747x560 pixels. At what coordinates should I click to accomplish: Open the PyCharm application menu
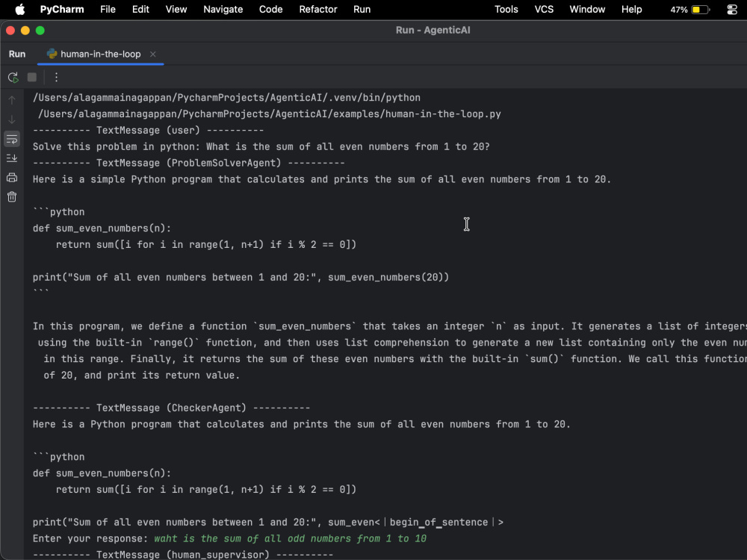62,10
